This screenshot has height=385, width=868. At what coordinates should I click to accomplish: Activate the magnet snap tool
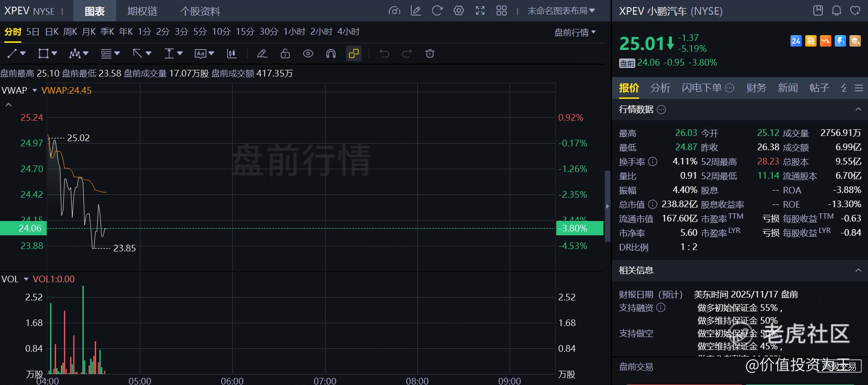[331, 54]
